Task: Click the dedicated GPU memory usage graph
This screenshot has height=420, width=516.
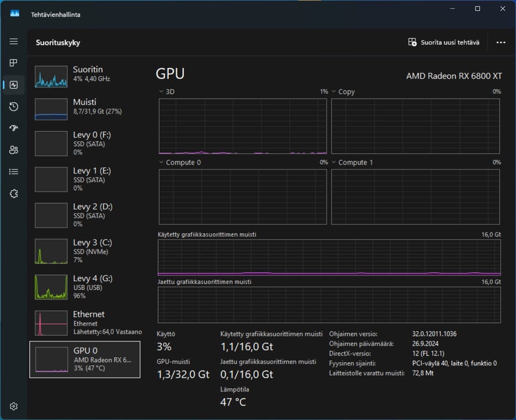Action: 329,258
